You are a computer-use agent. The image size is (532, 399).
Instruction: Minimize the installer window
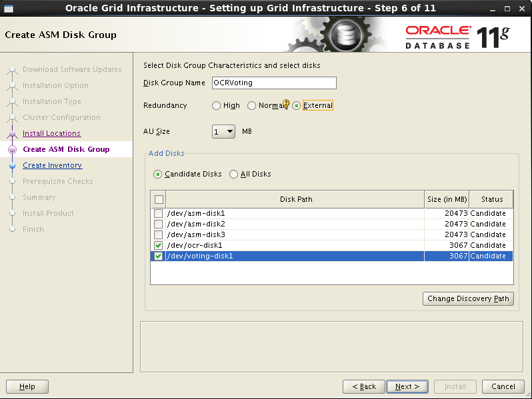coord(493,9)
